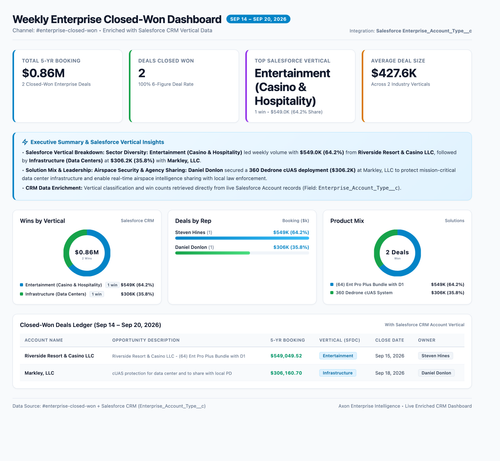Click Daniel Donlon name in Deals by Rep
Screen dimensions: 500x461
(191, 247)
